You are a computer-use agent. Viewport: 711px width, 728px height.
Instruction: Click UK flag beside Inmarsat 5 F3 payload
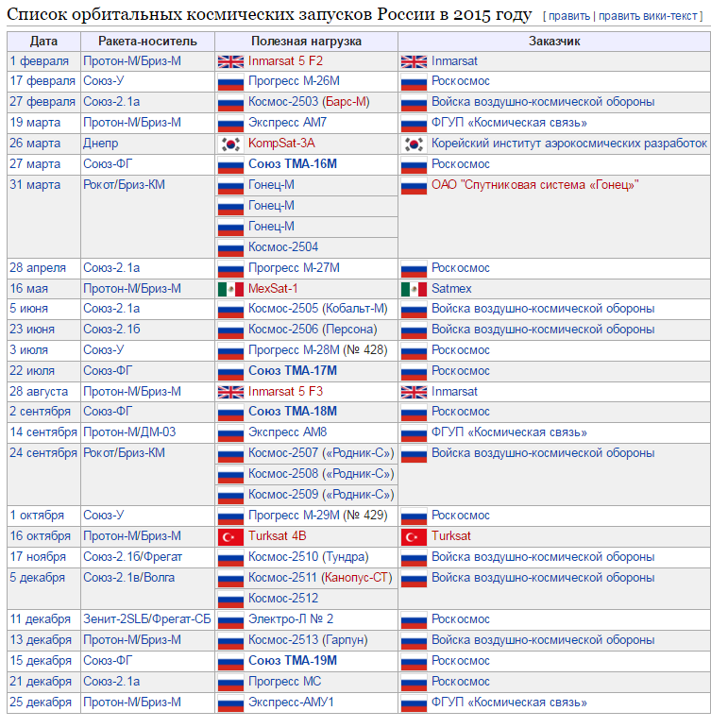coord(230,392)
